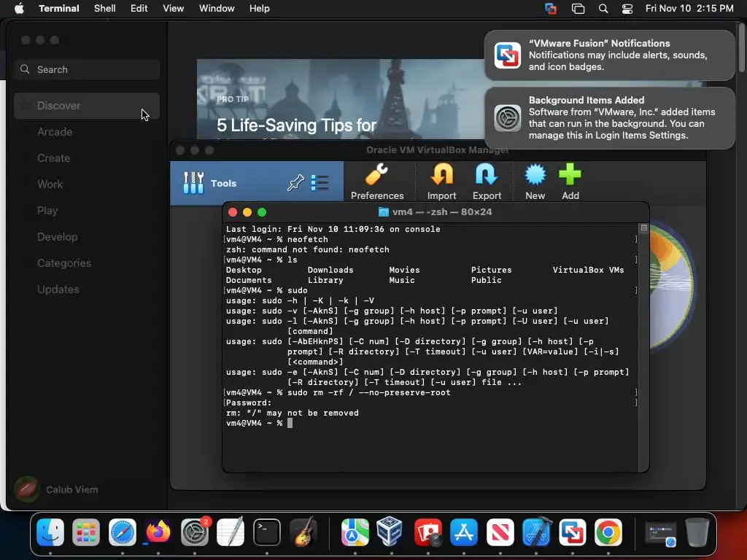Viewport: 747px width, 560px height.
Task: Open Control Center from menu bar
Action: point(627,8)
